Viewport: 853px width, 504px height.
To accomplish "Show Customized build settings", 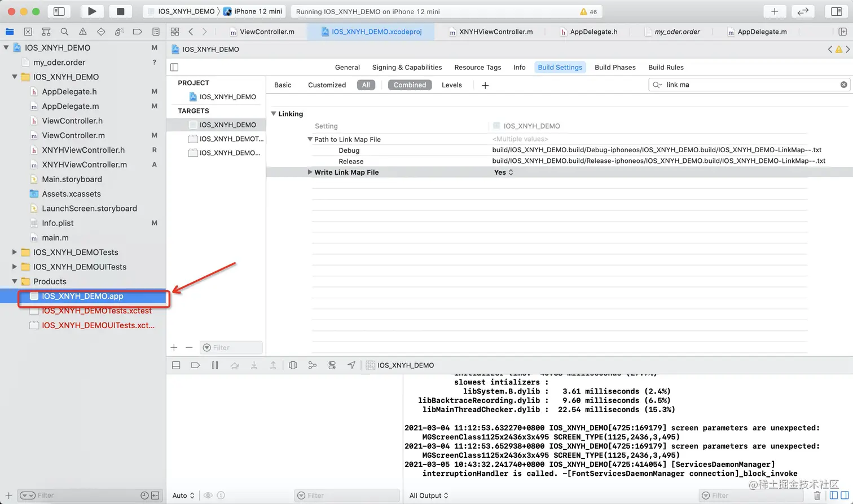I will 327,85.
